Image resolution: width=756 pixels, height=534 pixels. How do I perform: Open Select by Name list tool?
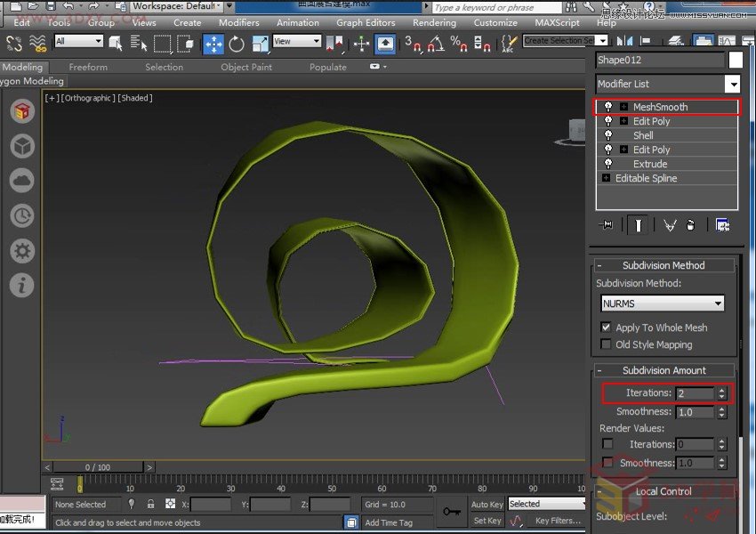[139, 44]
